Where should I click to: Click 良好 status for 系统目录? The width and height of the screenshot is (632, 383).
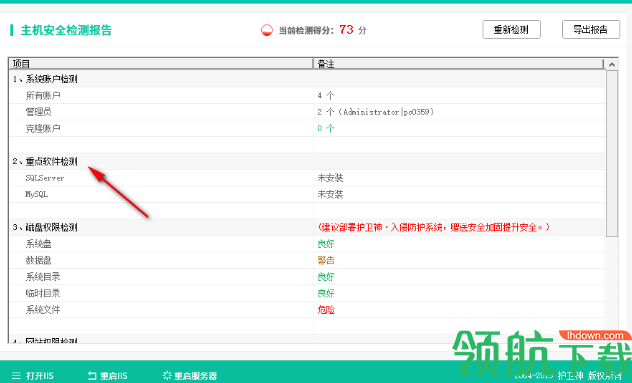point(326,277)
